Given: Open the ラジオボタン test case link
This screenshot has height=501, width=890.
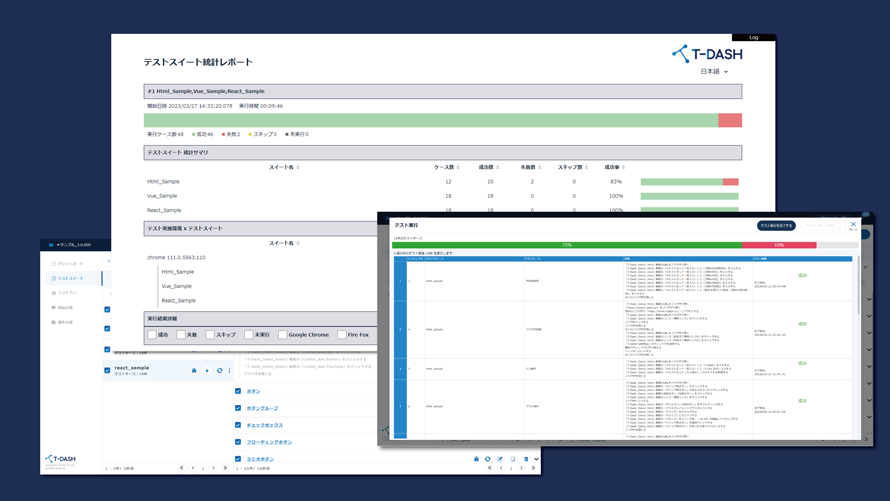Looking at the screenshot, I should click(x=260, y=458).
